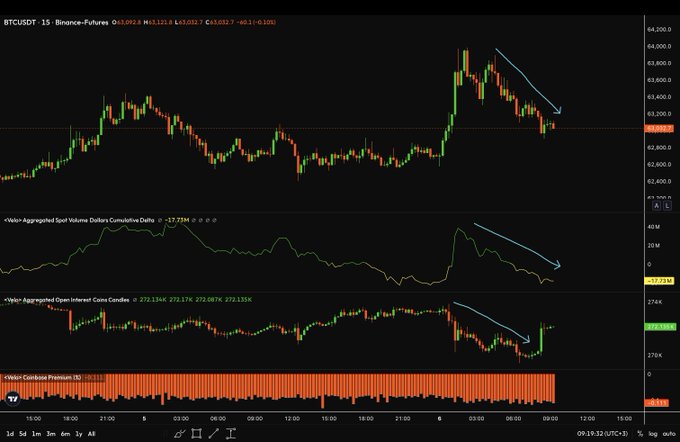Set chart range to 1m
Image resolution: width=680 pixels, height=442 pixels.
[36, 434]
